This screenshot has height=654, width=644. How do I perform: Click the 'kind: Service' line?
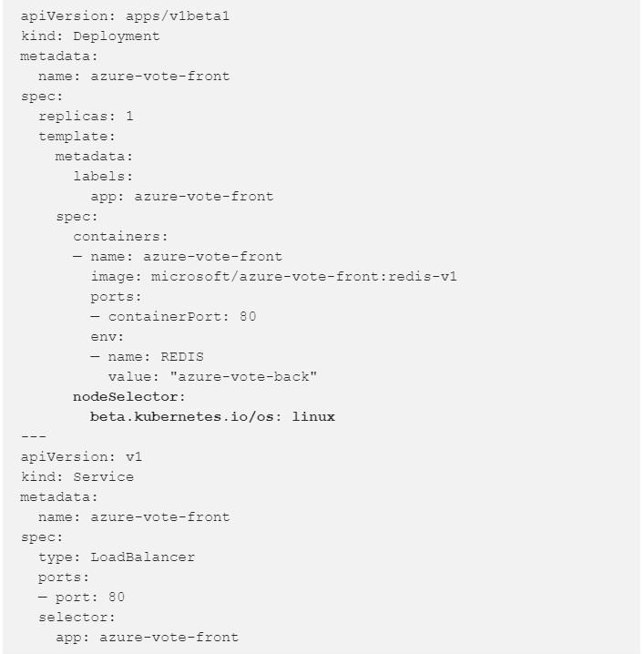pos(77,476)
